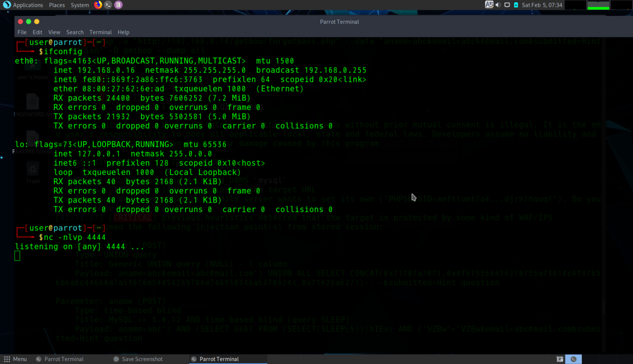Open the purple text editor launcher icon
The width and height of the screenshot is (633, 364).
click(x=118, y=5)
